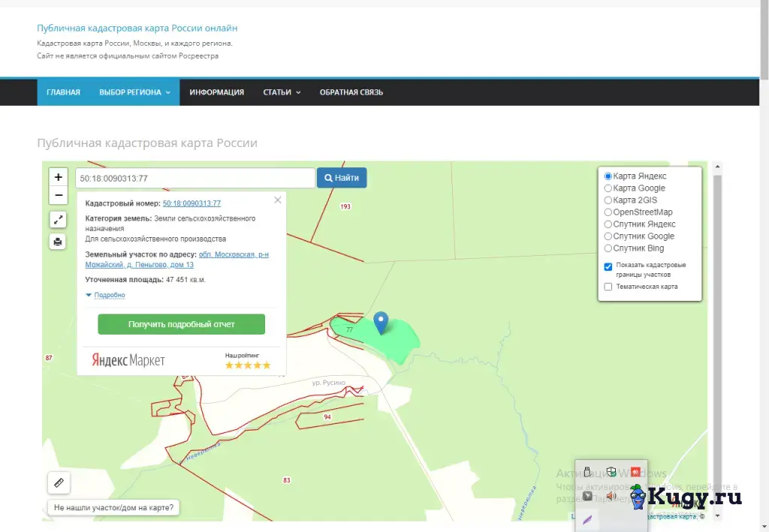Zoom in the map with plus button

(59, 177)
